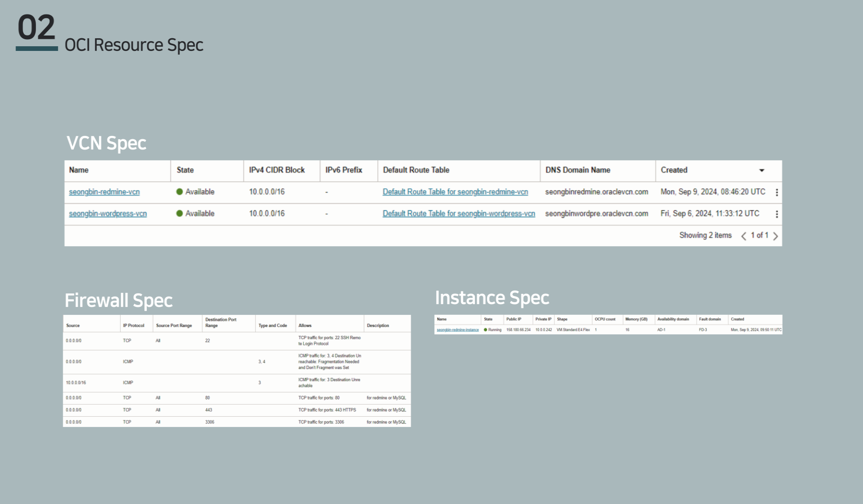
Task: Go to the previous page of VCN results
Action: click(743, 236)
